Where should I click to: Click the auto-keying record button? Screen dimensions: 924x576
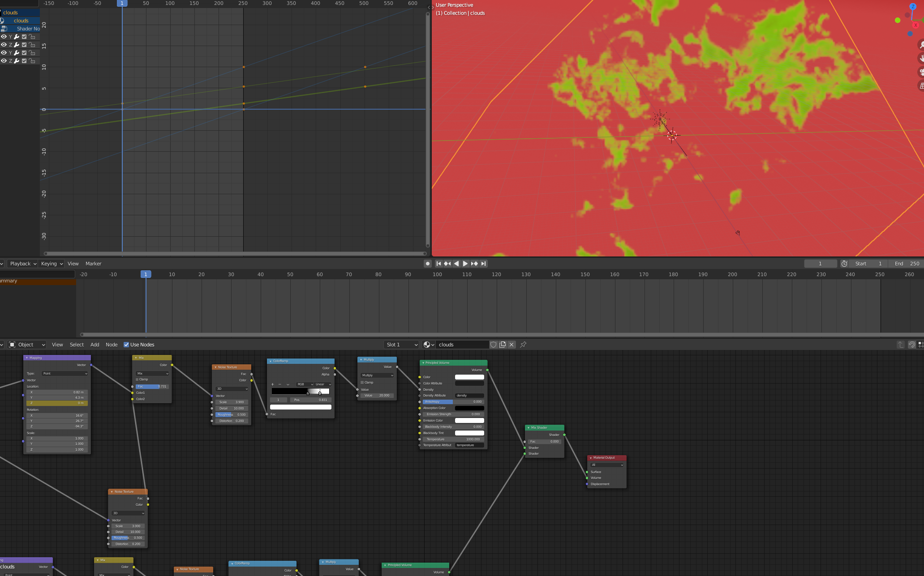pyautogui.click(x=427, y=264)
